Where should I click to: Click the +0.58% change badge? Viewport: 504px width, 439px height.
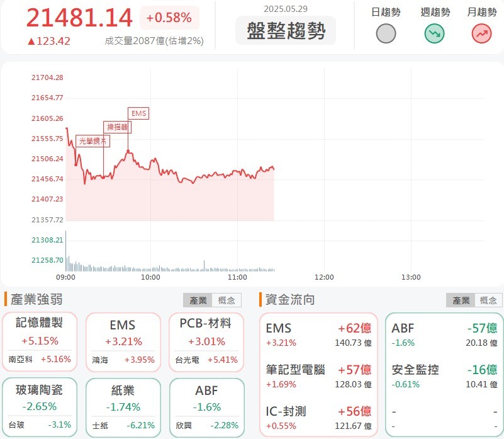[x=169, y=18]
